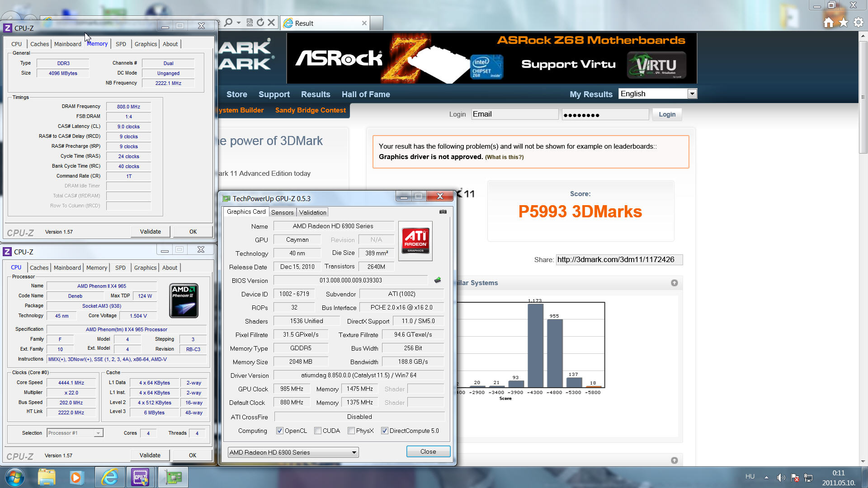Viewport: 868px width, 488px height.
Task: Click the GPU-Z screenshot camera icon
Action: pos(443,211)
